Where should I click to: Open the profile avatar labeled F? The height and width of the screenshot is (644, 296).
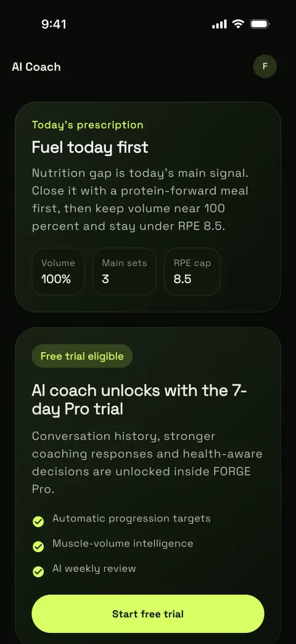[x=265, y=66]
